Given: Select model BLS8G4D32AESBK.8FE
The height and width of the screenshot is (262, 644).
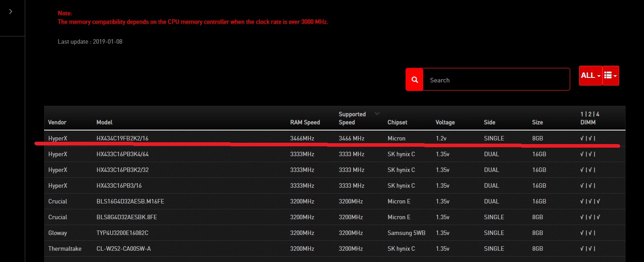Looking at the screenshot, I should (127, 217).
